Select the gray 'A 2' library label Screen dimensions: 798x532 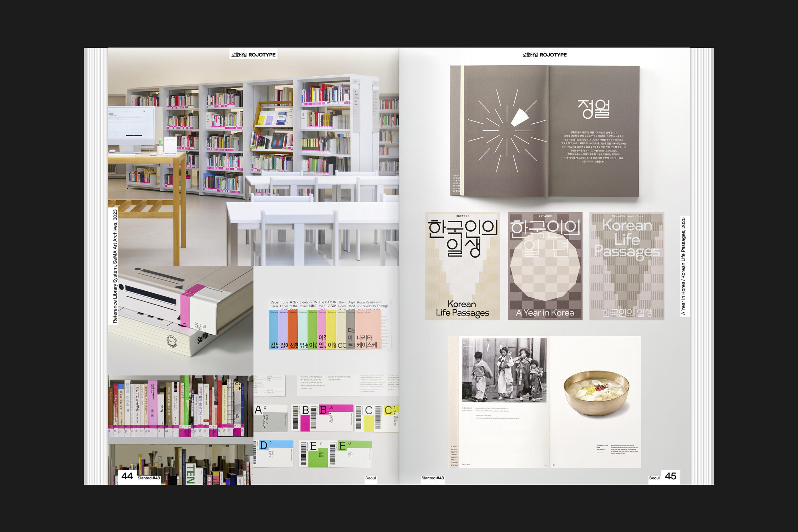pos(271,418)
